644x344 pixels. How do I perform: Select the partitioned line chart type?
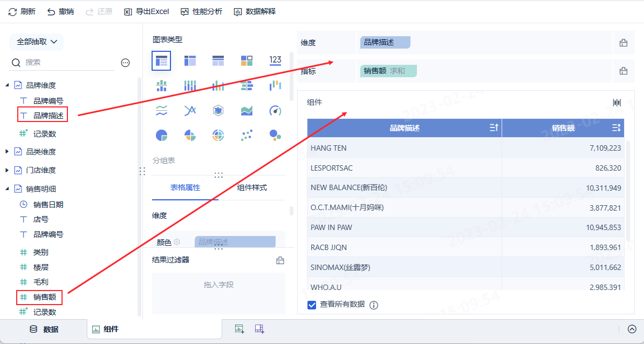[161, 110]
